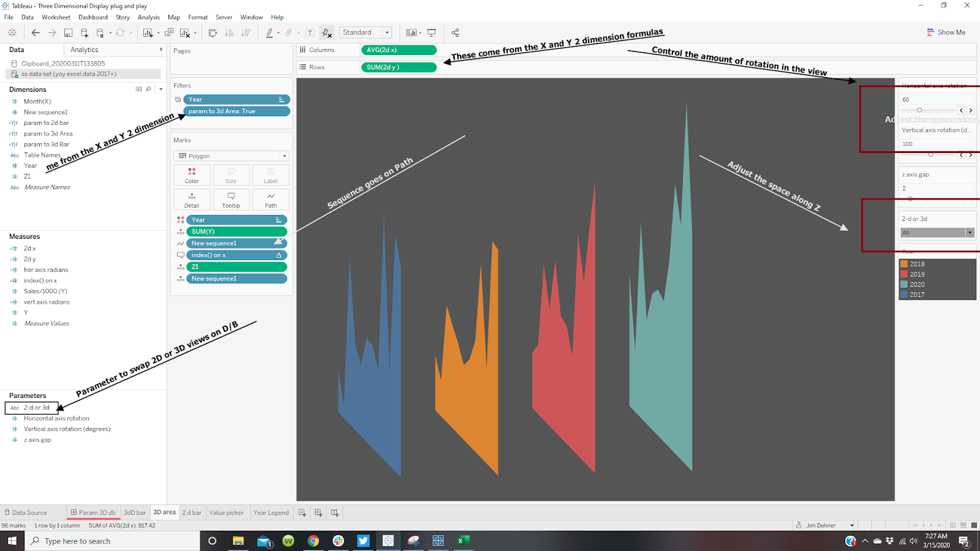Open the Standard fit dropdown
Screen dimensions: 980x551
point(386,32)
